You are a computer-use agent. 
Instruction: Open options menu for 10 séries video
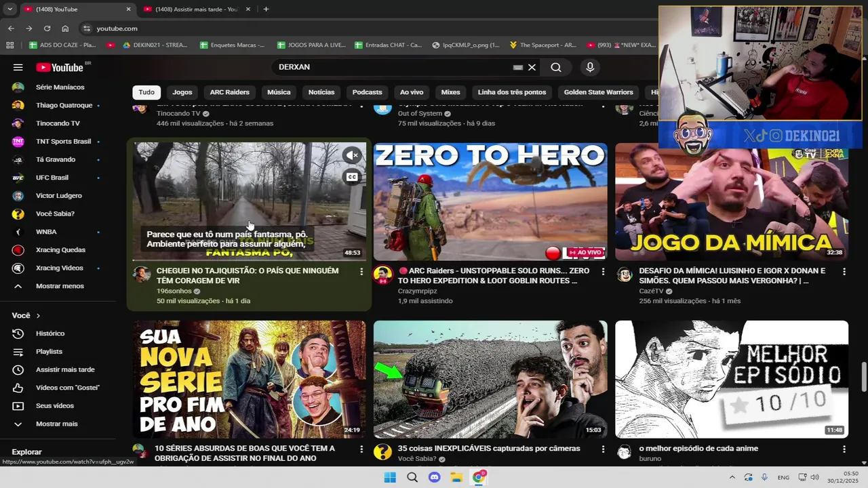(x=361, y=449)
